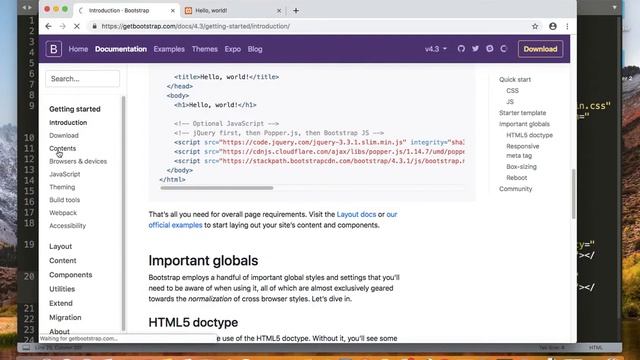This screenshot has height=360, width=640.
Task: Jump to Quick start in table of contents
Action: (x=515, y=80)
